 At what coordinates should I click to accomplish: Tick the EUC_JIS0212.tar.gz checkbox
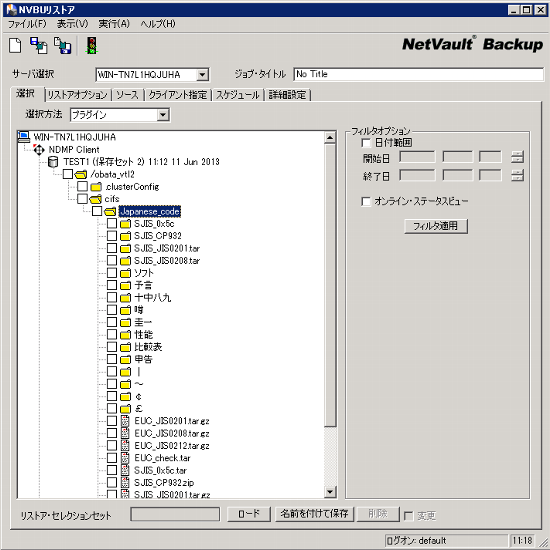(112, 445)
